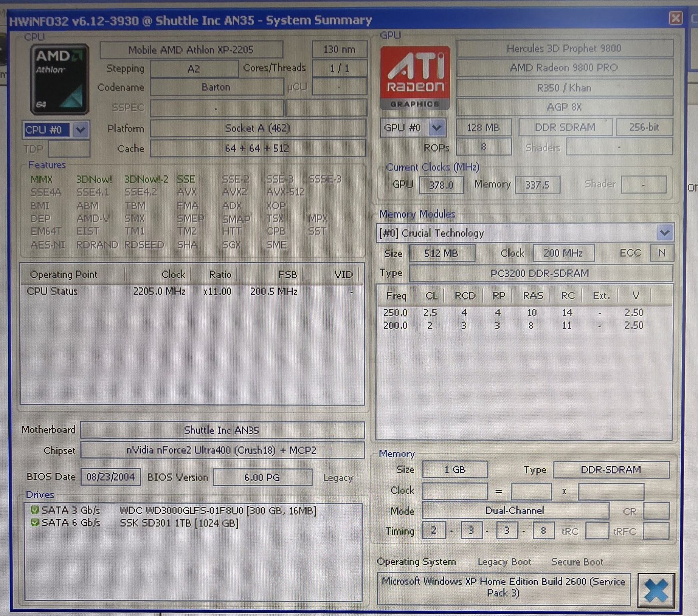Open the CPU #0 selector dropdown
The width and height of the screenshot is (698, 616).
click(80, 130)
